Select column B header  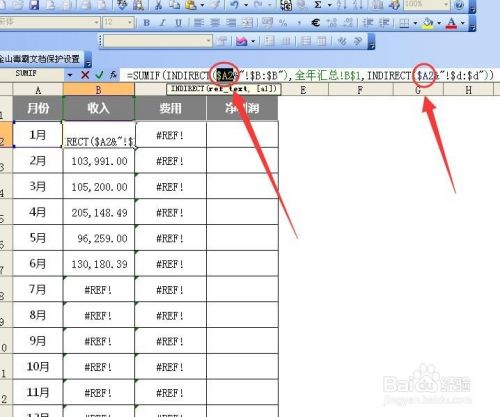99,90
